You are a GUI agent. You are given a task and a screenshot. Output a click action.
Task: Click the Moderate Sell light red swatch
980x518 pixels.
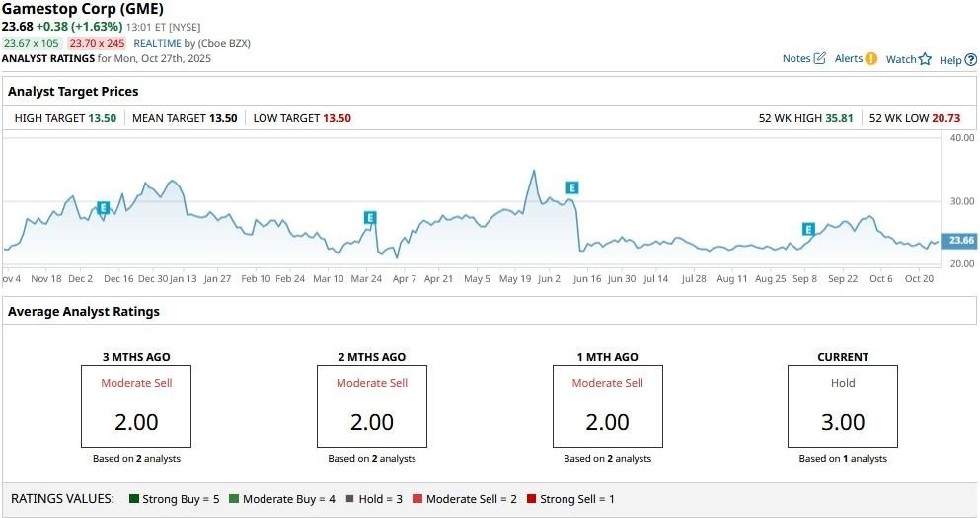417,498
